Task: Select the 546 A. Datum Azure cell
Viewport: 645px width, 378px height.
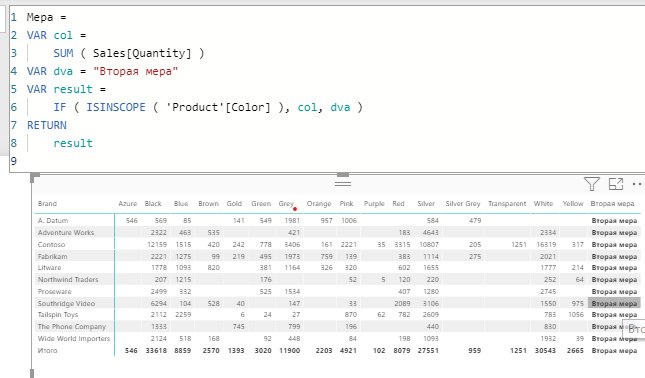Action: pyautogui.click(x=132, y=220)
